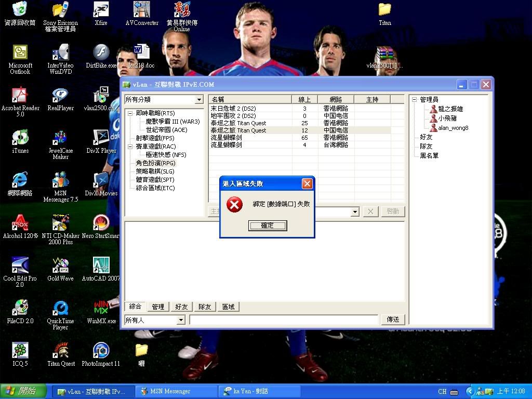
Task: Select user alan_wong8 icon in admin list
Action: tap(433, 128)
